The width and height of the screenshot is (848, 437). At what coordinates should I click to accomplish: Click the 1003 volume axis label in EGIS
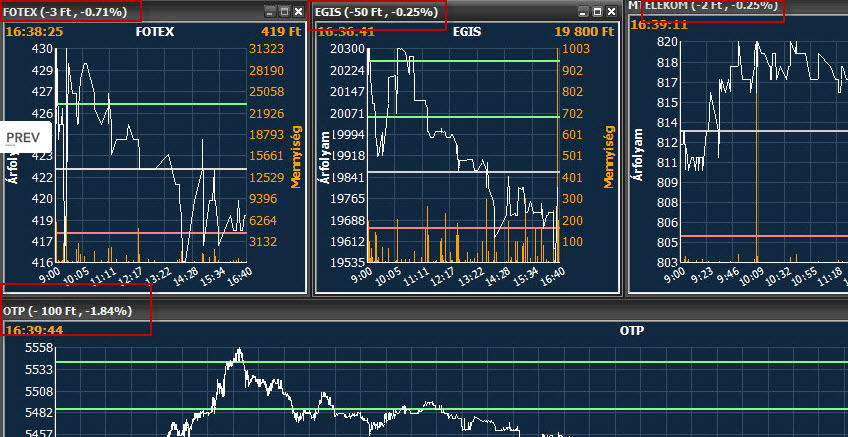(x=576, y=49)
